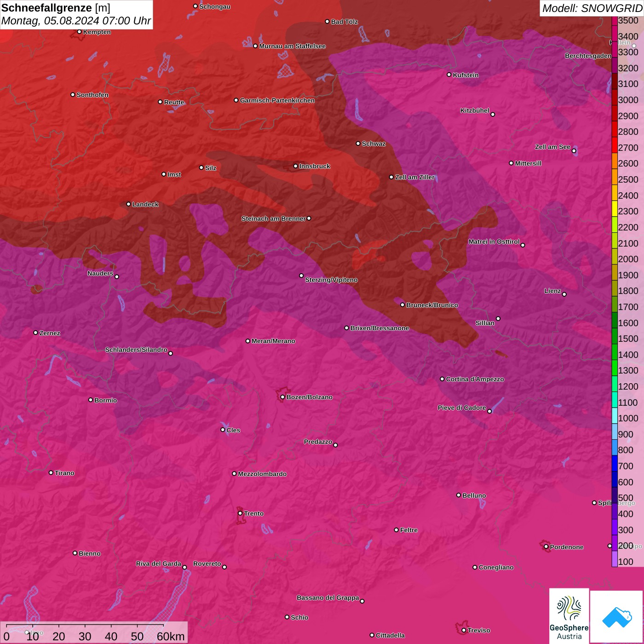This screenshot has width=644, height=644.
Task: Click the Steinach am Brenner label
Action: (274, 218)
